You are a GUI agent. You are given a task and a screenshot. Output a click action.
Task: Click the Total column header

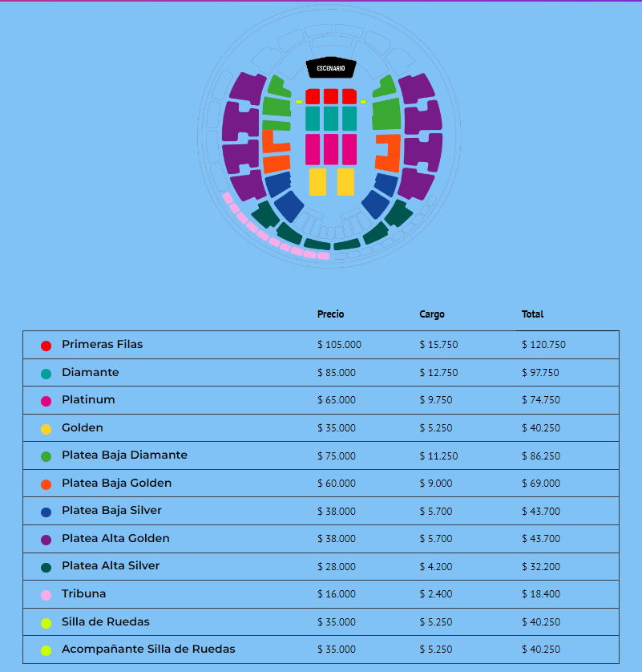(x=532, y=314)
